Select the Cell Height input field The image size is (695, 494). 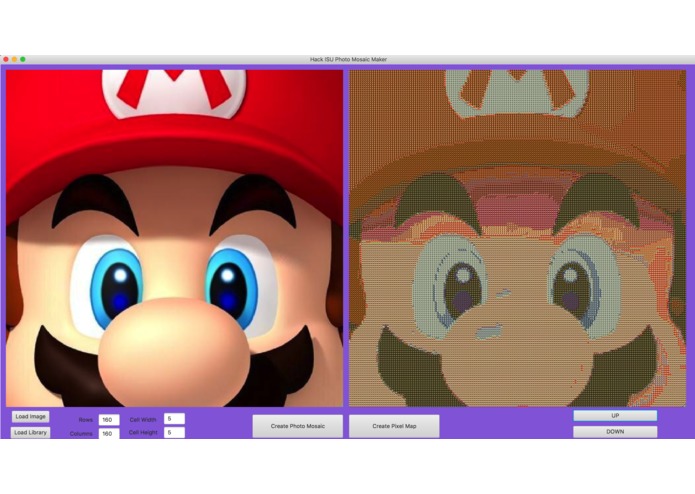tap(174, 432)
